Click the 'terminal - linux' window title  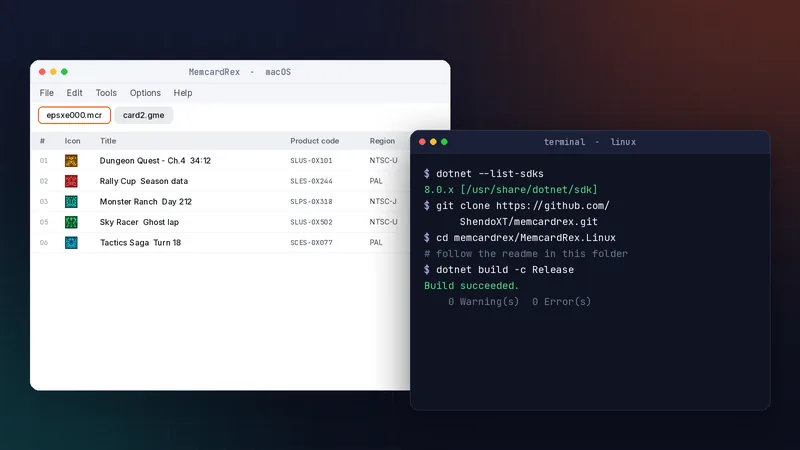590,142
